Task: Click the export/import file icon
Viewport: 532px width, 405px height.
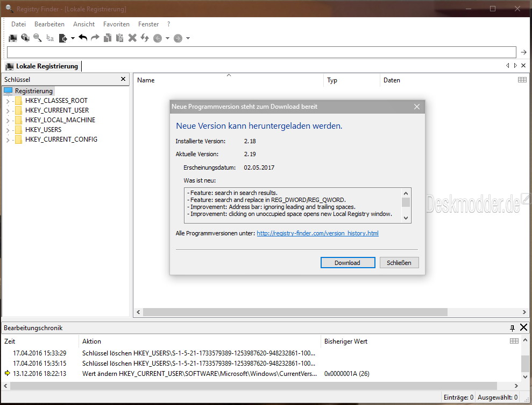Action: (63, 38)
